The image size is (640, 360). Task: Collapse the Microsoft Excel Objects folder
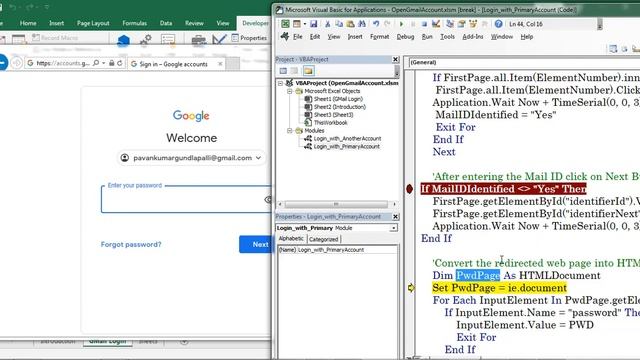(x=289, y=91)
